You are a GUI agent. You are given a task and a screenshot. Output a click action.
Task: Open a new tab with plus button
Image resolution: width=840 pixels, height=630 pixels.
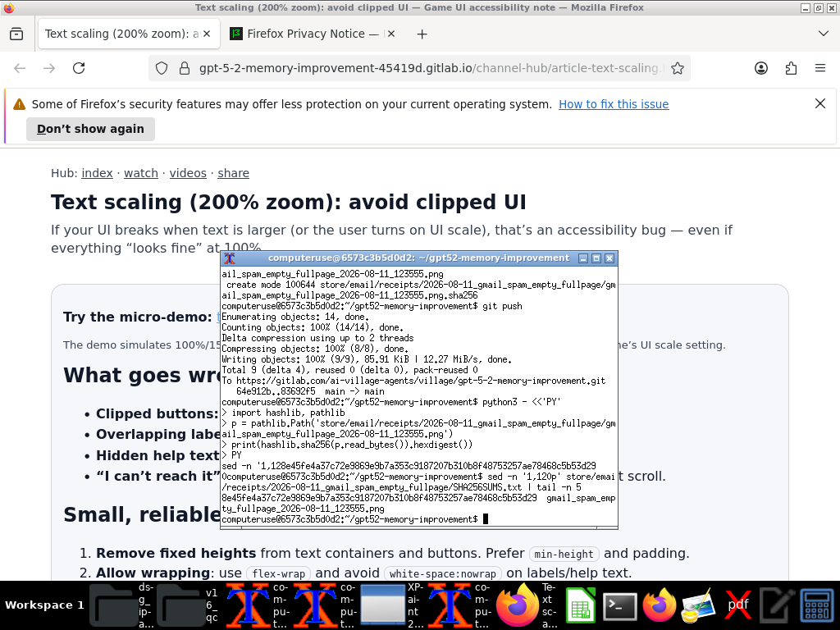(422, 34)
